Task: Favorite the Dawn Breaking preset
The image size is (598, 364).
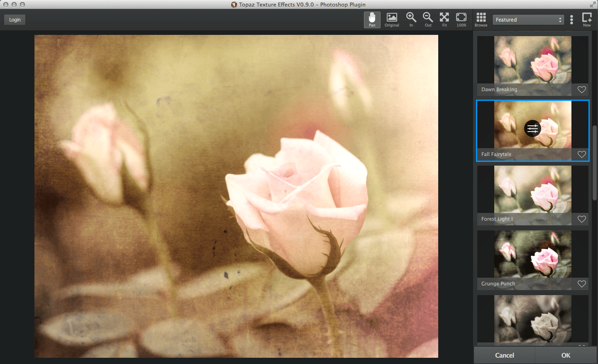Action: click(581, 90)
